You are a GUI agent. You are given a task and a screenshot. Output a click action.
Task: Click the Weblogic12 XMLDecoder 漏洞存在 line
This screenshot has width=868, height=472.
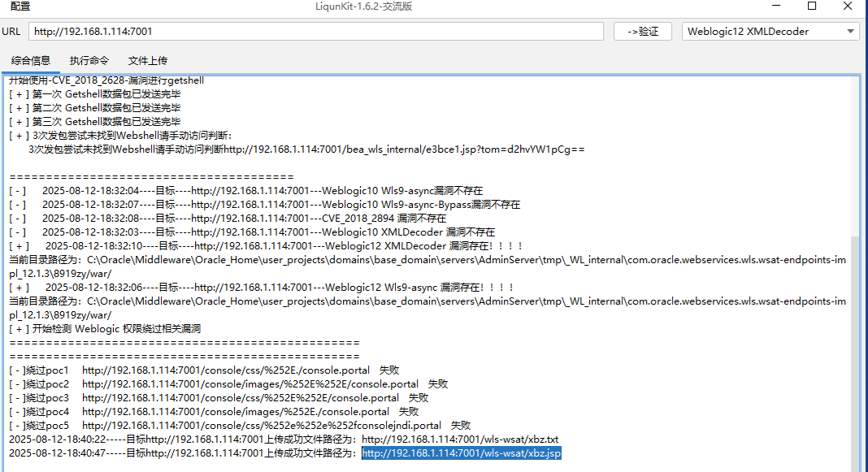(x=266, y=245)
